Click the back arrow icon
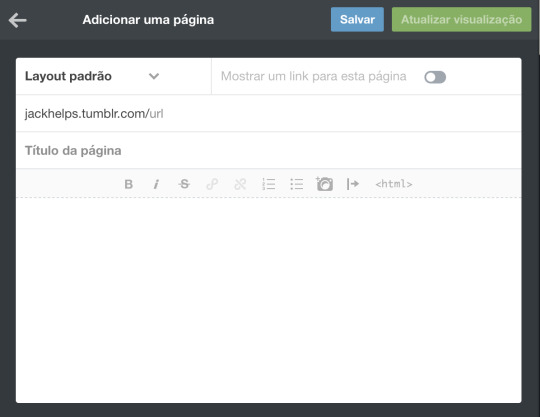This screenshot has height=417, width=540. coord(18,20)
